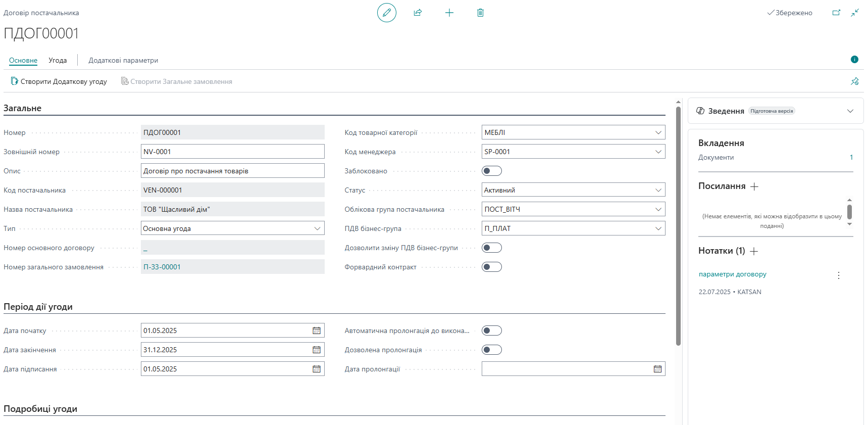Open the П-33-00001 order link
The height and width of the screenshot is (425, 868).
point(162,267)
